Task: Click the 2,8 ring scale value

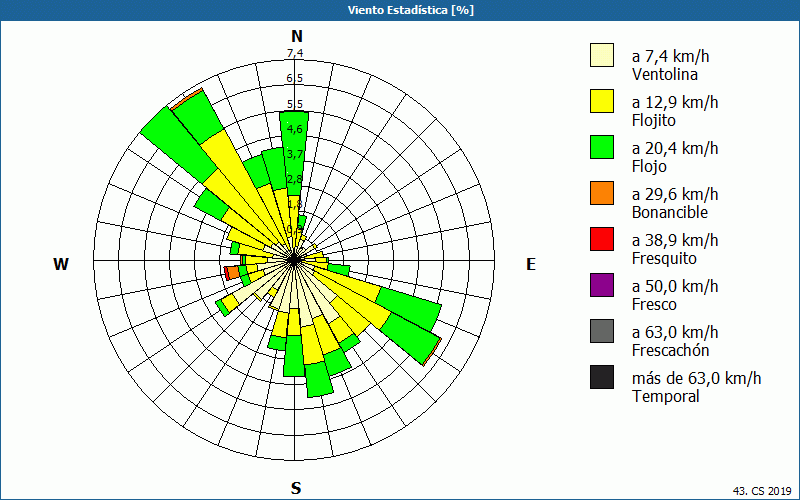Action: point(295,179)
